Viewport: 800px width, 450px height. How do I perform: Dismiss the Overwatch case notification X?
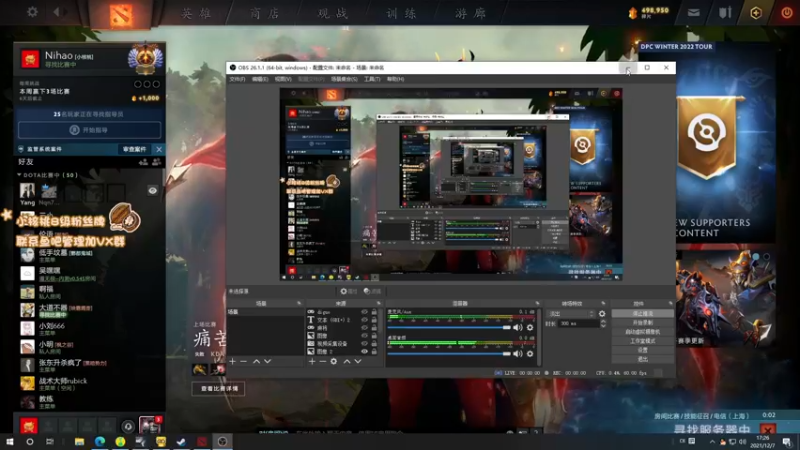click(x=159, y=149)
